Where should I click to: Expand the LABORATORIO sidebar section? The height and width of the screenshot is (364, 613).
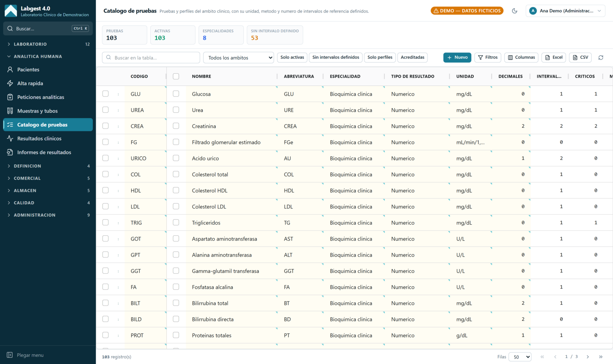(x=48, y=44)
